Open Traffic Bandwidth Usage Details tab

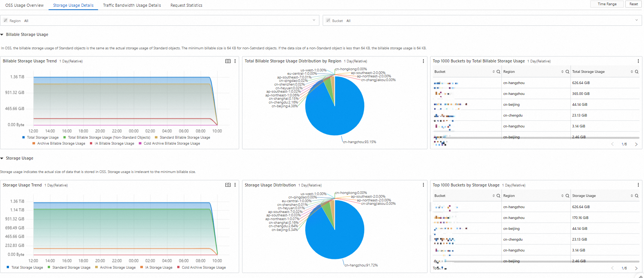click(132, 5)
